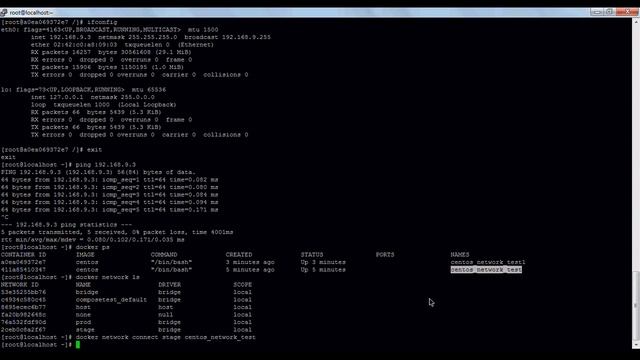Click the 'SCOPE' column header
This screenshot has height=360, width=640.
(x=242, y=285)
